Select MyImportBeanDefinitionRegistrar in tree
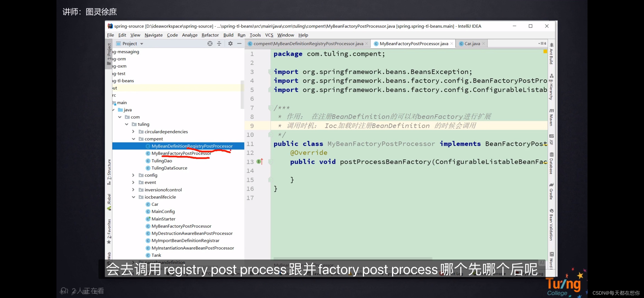Viewport: 644px width, 298px height. (185, 240)
